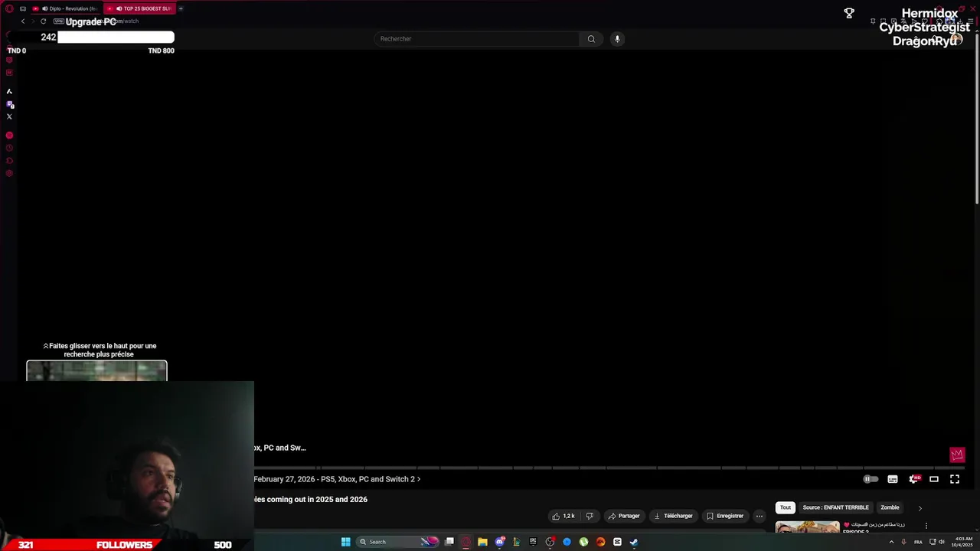Open Steam from the taskbar
Viewport: 980px width, 551px height.
pyautogui.click(x=634, y=542)
